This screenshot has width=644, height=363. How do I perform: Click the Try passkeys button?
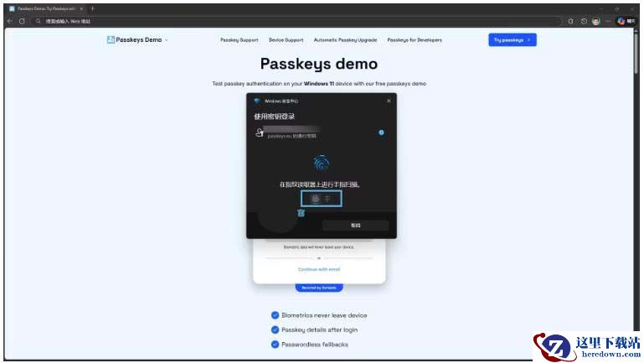tap(512, 39)
